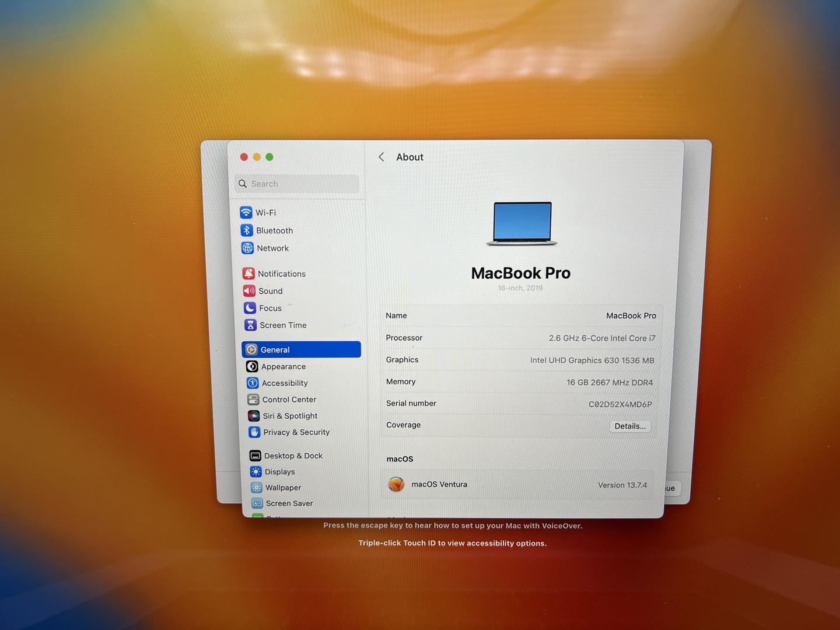Click the Desktop & Dock icon
Image resolution: width=840 pixels, height=630 pixels.
coord(255,456)
